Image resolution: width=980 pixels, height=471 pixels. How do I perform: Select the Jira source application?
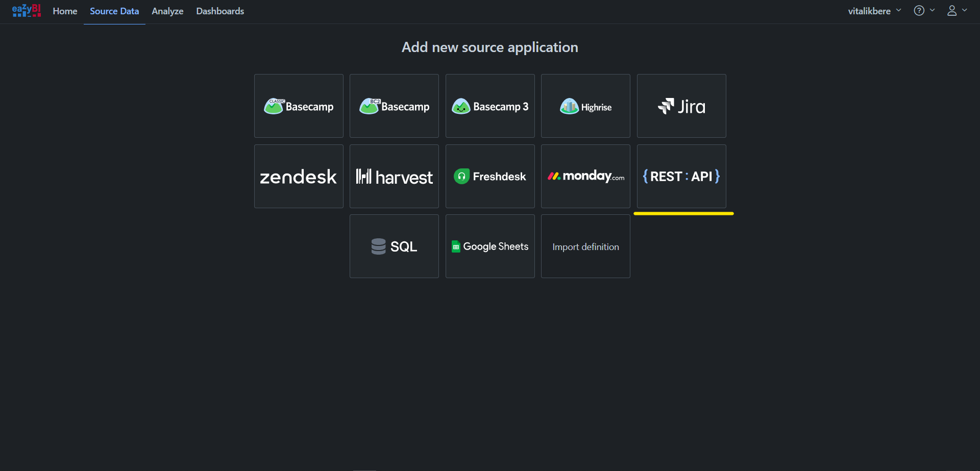coord(681,106)
